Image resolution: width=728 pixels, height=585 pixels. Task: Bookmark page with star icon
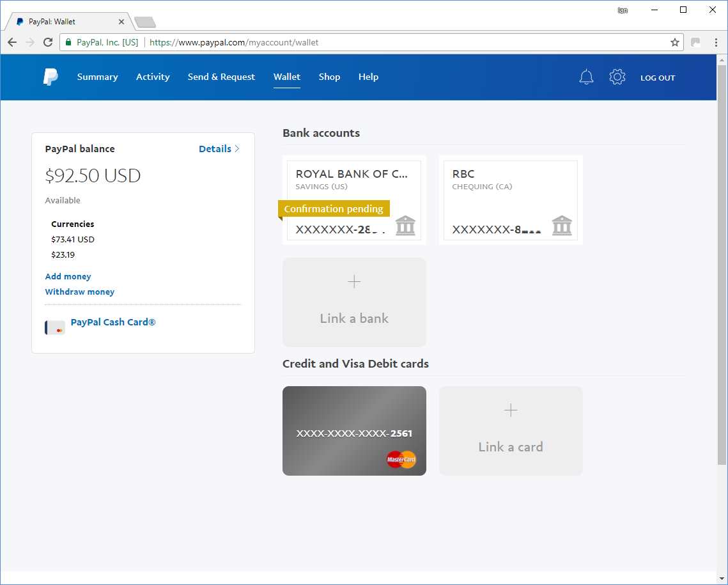(674, 43)
